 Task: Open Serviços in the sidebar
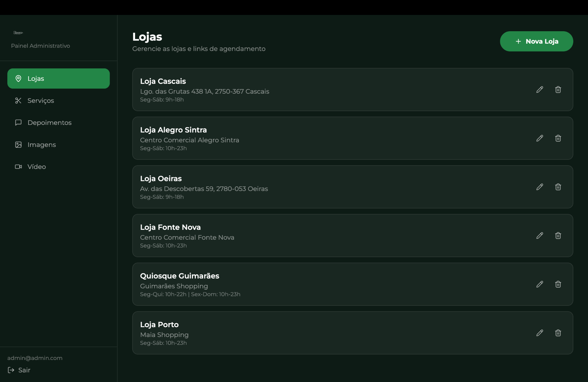pos(58,100)
